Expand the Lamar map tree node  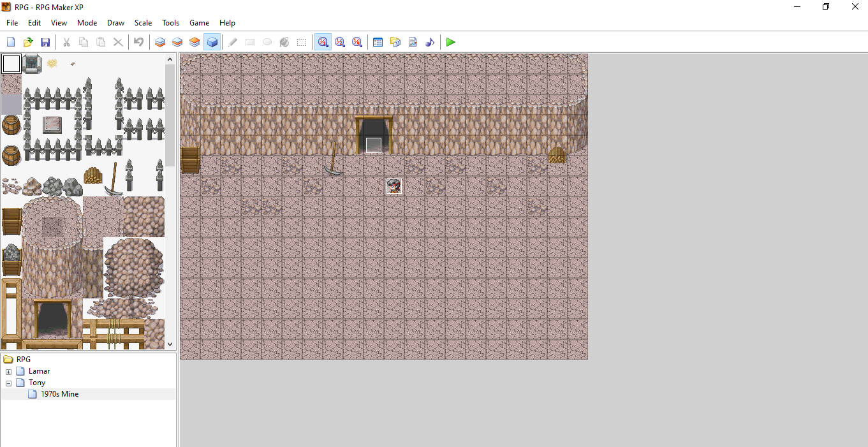(8, 372)
